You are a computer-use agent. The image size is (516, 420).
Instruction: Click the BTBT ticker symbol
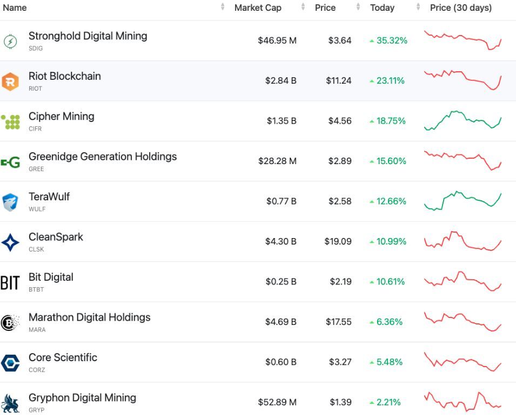point(36,289)
